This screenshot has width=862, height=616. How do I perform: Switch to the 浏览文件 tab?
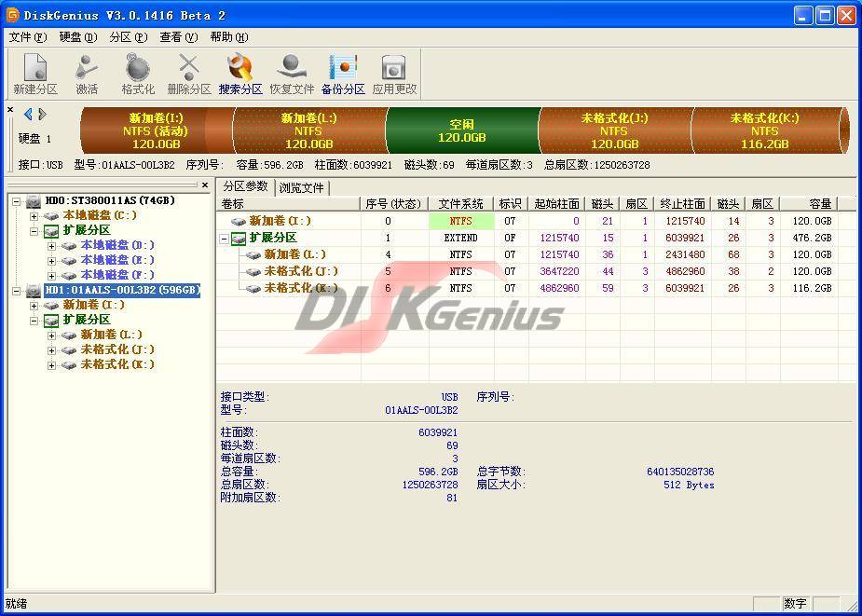301,187
